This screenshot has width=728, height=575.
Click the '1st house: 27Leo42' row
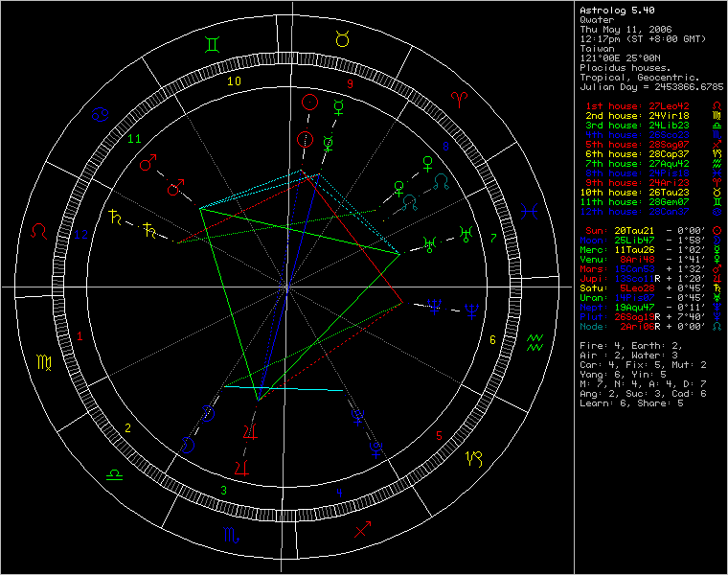tap(637, 106)
